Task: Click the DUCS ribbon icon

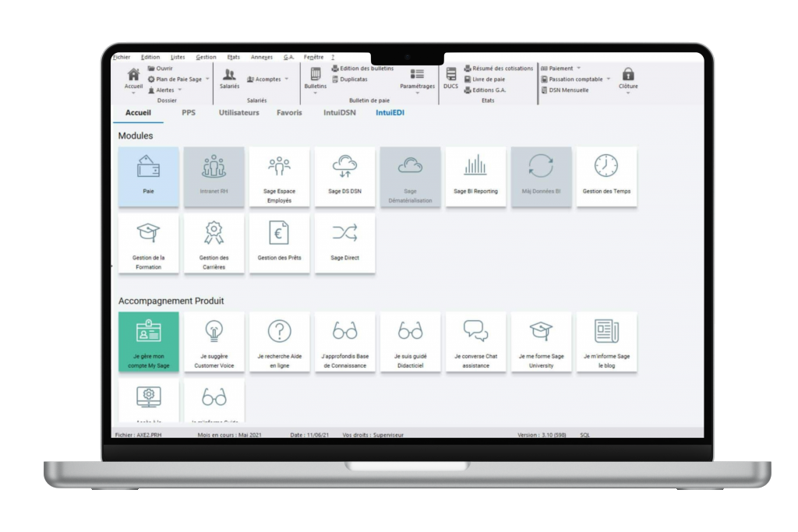Action: click(x=451, y=74)
